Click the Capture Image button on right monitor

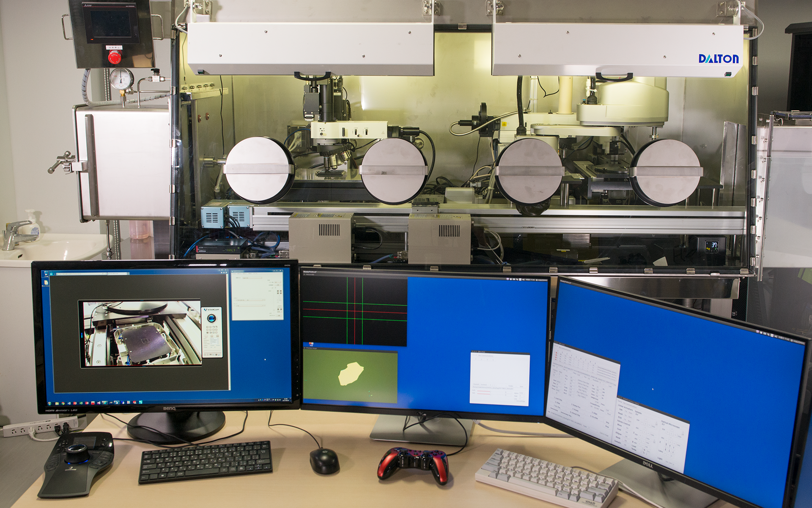[x=604, y=434]
